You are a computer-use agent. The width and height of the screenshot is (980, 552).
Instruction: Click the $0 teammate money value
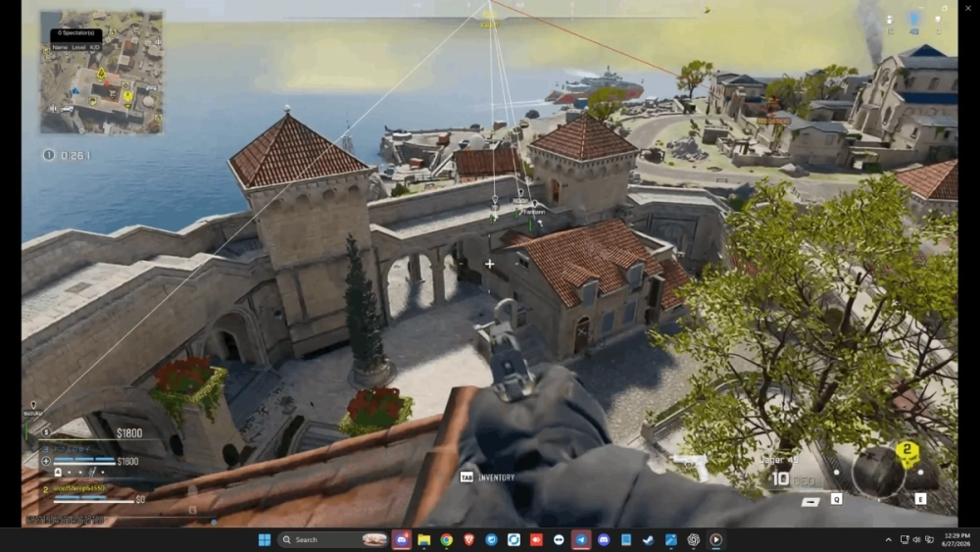click(x=140, y=499)
